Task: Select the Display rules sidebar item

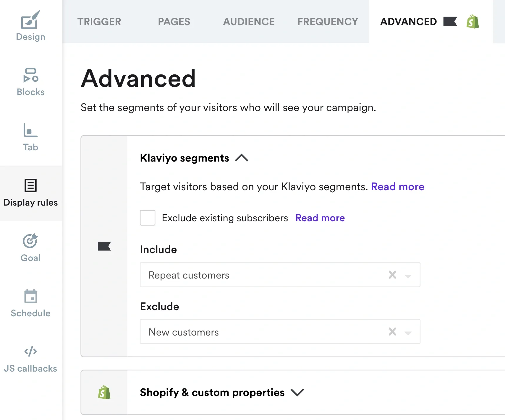Action: click(x=30, y=193)
